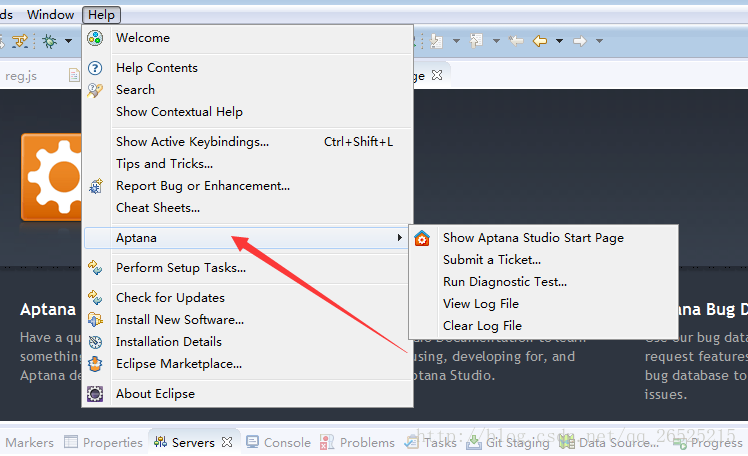Open the debug dropdown arrow
This screenshot has height=456, width=748.
click(x=68, y=41)
